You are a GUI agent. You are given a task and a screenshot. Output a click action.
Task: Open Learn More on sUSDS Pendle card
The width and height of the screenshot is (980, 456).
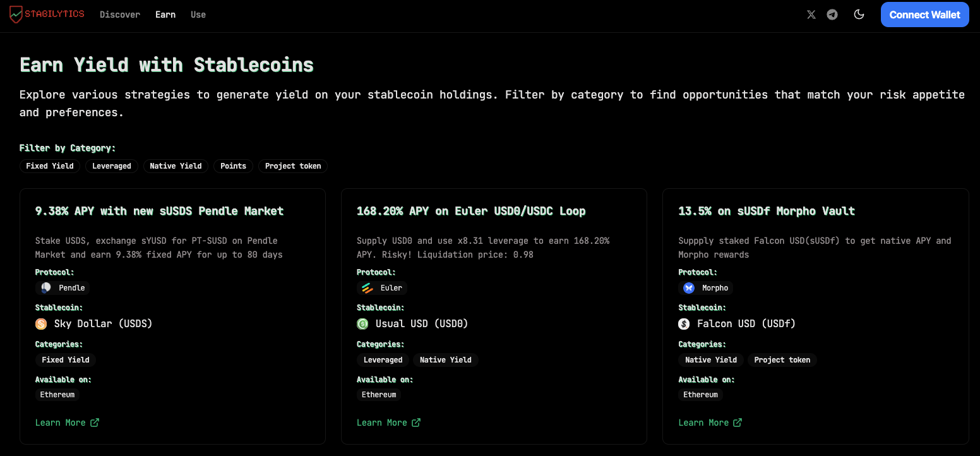coord(67,423)
